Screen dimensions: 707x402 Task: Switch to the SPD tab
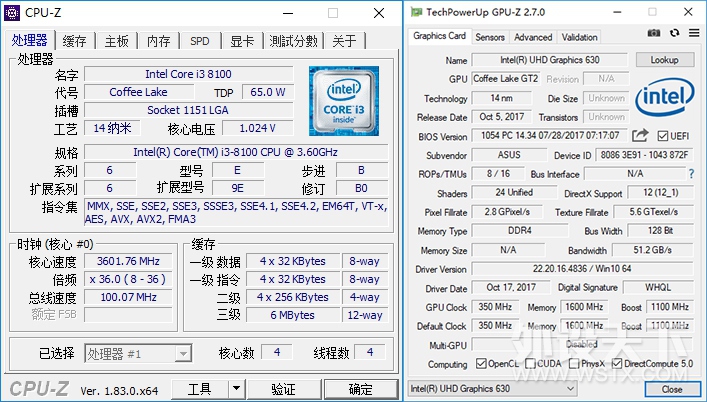coord(200,41)
